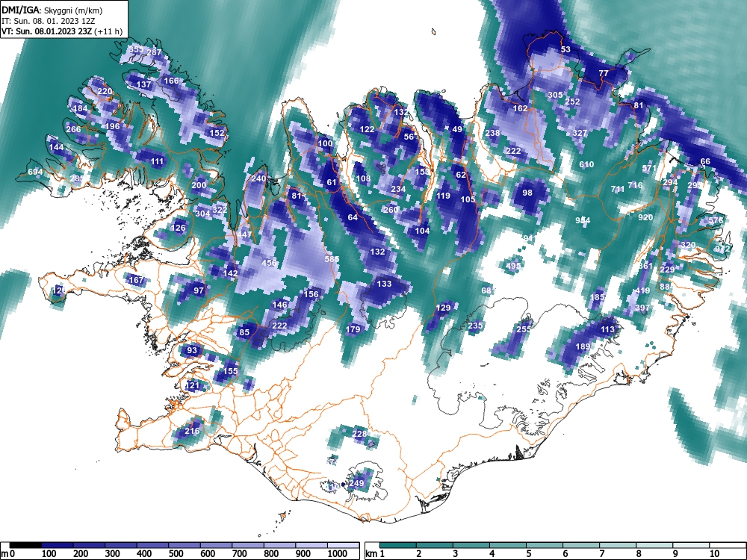Select the map value 166

[171, 81]
